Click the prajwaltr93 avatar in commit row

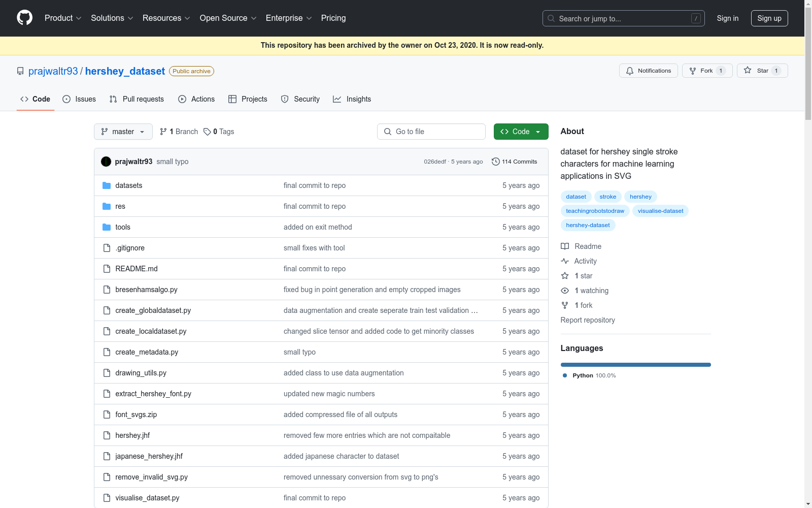coord(106,162)
